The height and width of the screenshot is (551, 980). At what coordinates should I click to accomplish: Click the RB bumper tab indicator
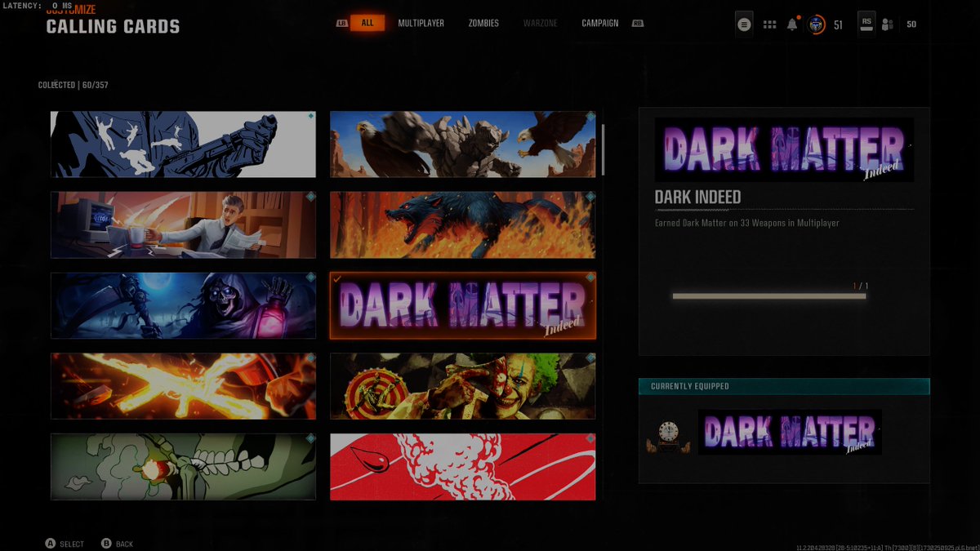[x=637, y=23]
